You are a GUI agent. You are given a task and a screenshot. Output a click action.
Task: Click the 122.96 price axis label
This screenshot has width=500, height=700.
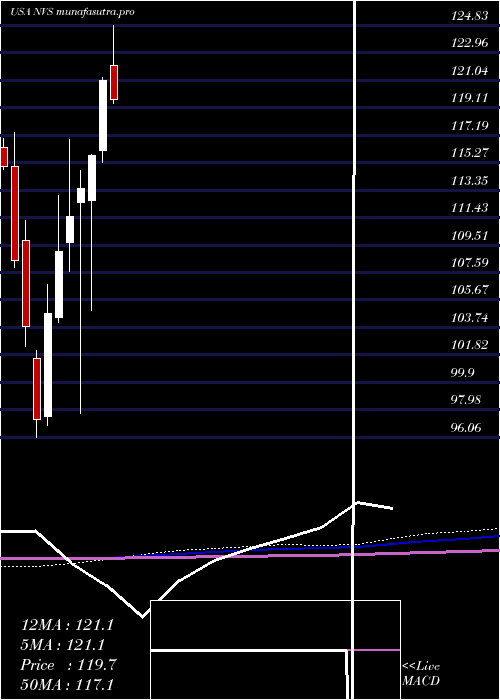[x=470, y=44]
